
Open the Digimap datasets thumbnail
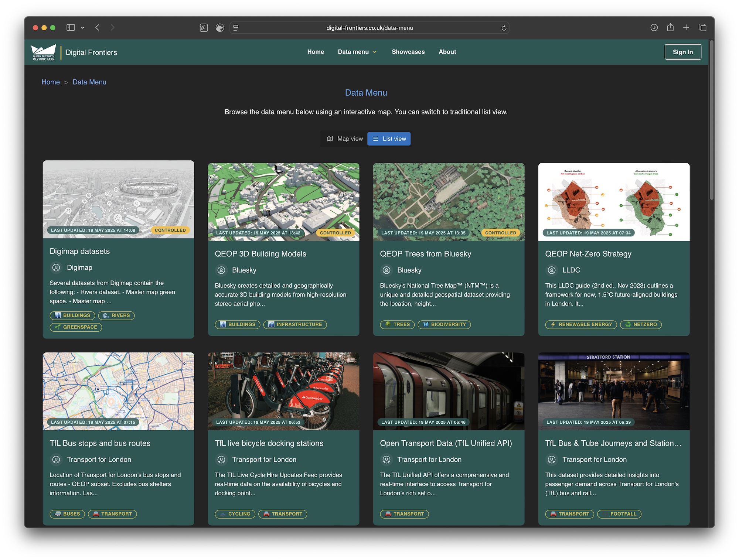(118, 199)
